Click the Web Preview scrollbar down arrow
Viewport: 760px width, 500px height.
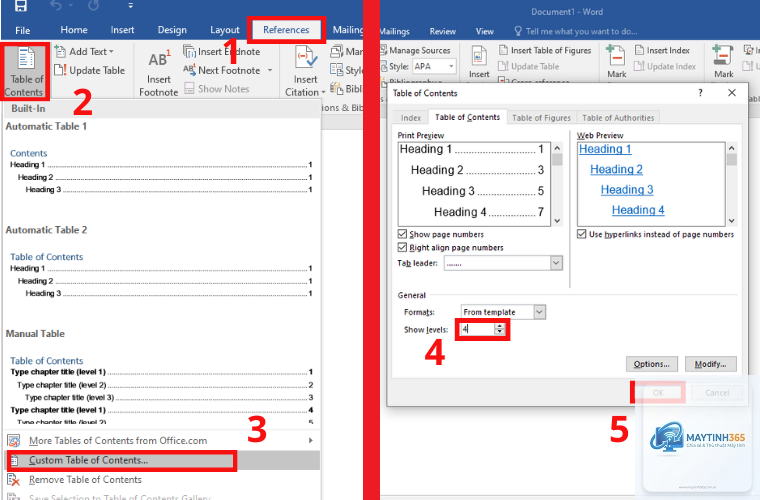[x=731, y=220]
